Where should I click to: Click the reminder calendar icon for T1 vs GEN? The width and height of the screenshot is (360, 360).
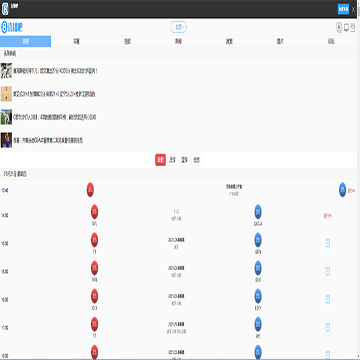pos(328,243)
